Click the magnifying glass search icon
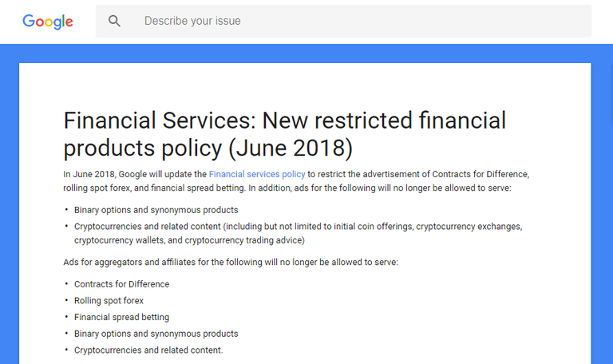Image resolution: width=613 pixels, height=364 pixels. [114, 21]
